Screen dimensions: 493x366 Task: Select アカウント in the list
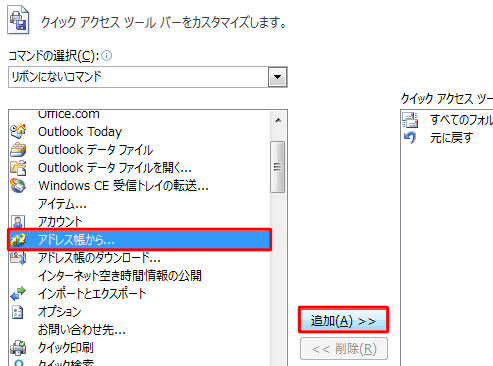point(139,222)
